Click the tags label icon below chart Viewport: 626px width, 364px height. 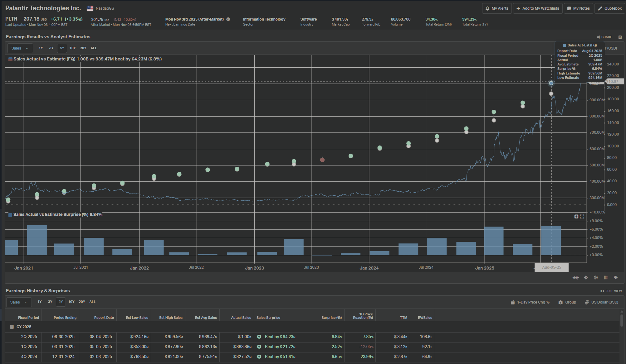tap(616, 277)
